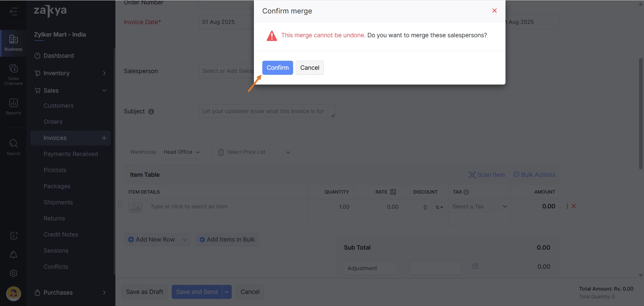Click the Subject text field
644x306 pixels.
(x=267, y=111)
